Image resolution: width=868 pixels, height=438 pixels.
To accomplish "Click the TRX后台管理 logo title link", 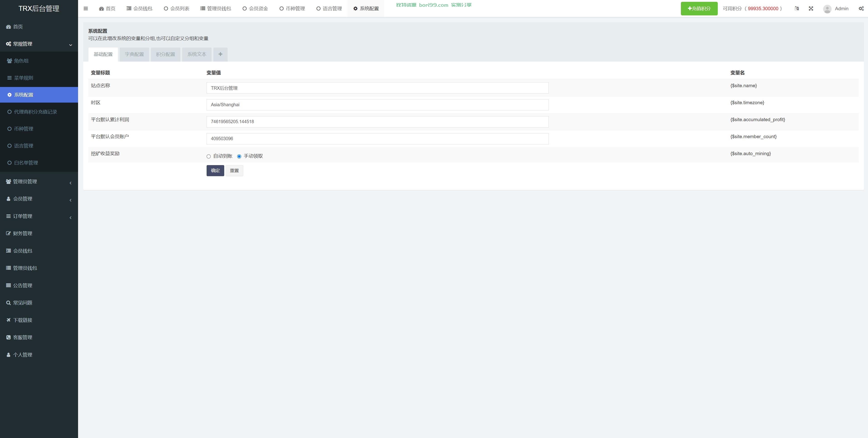I will coord(39,8).
